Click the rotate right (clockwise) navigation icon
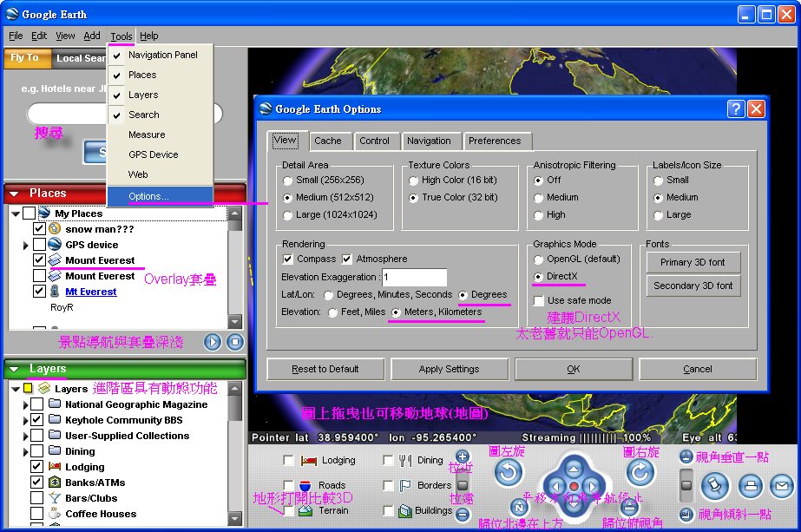Viewport: 801px width, 532px height. [640, 472]
